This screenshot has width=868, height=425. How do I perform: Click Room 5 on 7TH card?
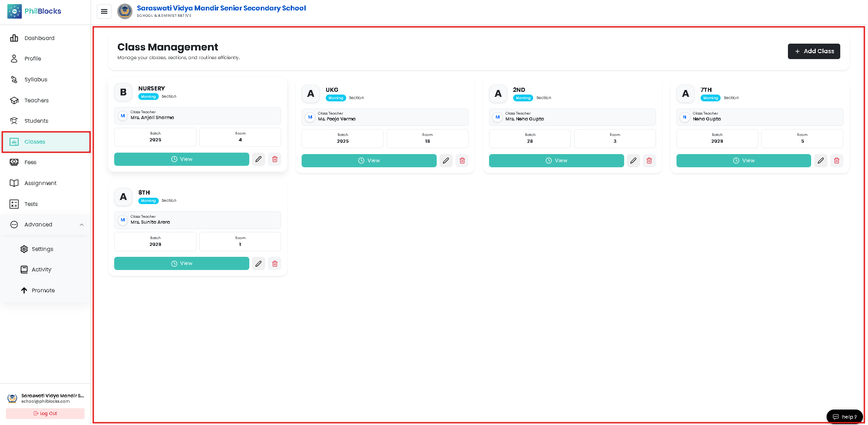pos(802,139)
